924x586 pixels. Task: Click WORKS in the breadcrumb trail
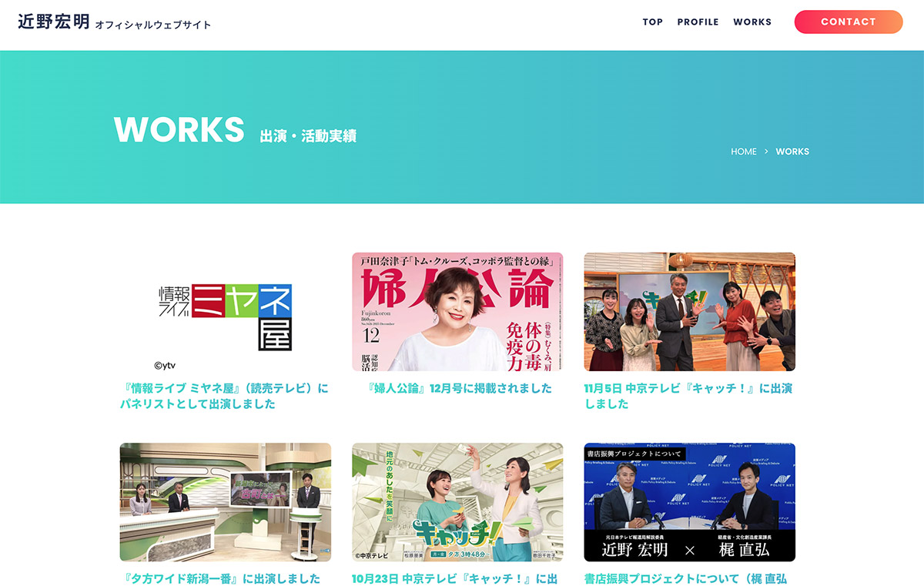coord(792,152)
